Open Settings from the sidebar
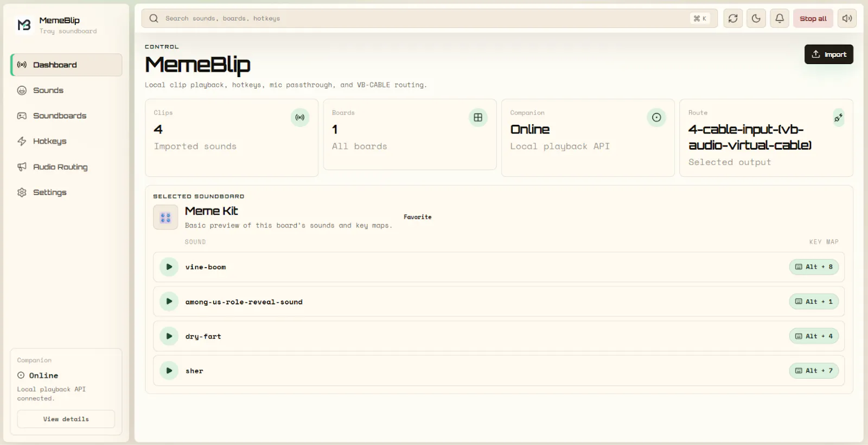This screenshot has height=445, width=868. [x=66, y=192]
